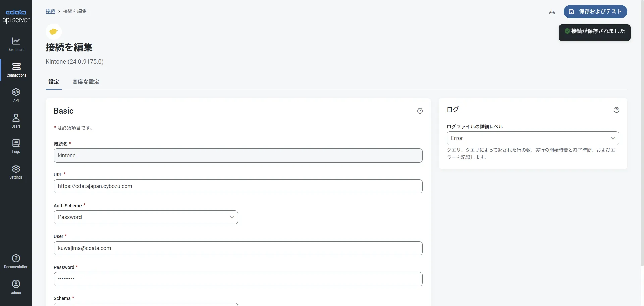The height and width of the screenshot is (306, 644).
Task: Click the 保存およびテスト button
Action: tap(595, 12)
